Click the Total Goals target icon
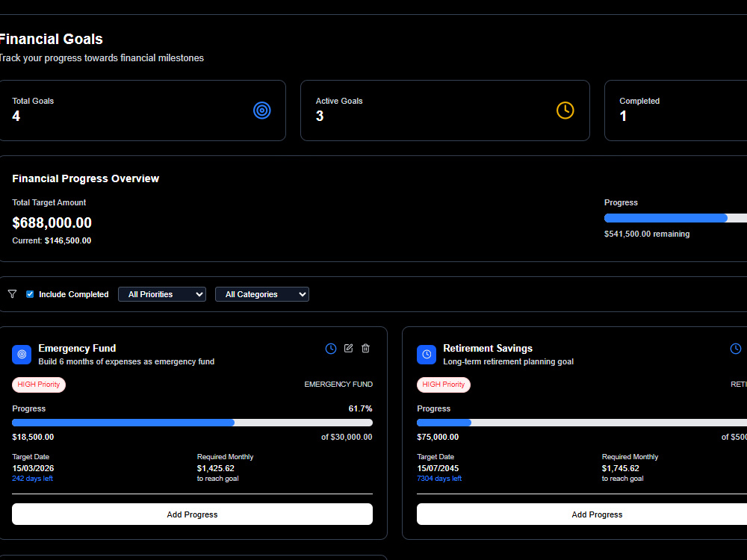This screenshot has width=747, height=560. click(x=262, y=111)
